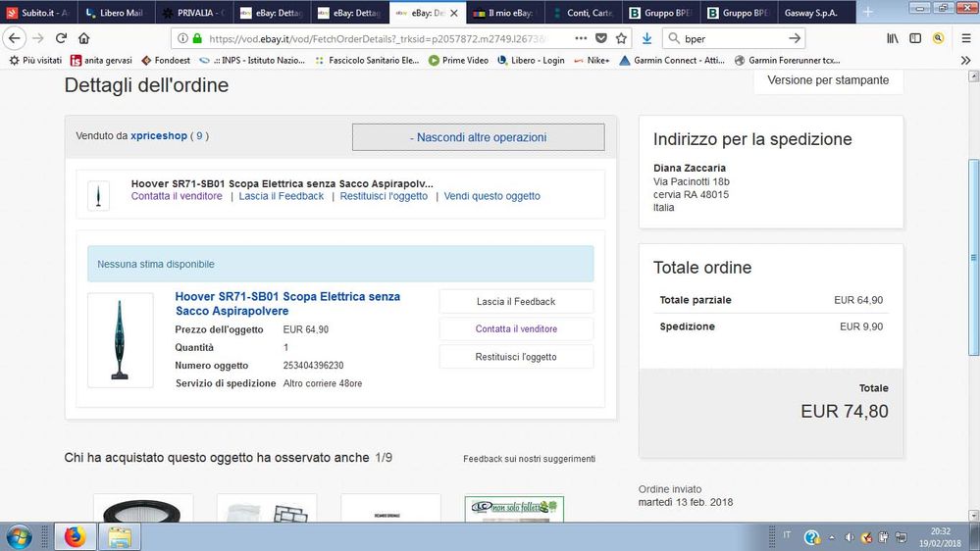Click the help tray icon
The width and height of the screenshot is (980, 551).
(x=812, y=537)
